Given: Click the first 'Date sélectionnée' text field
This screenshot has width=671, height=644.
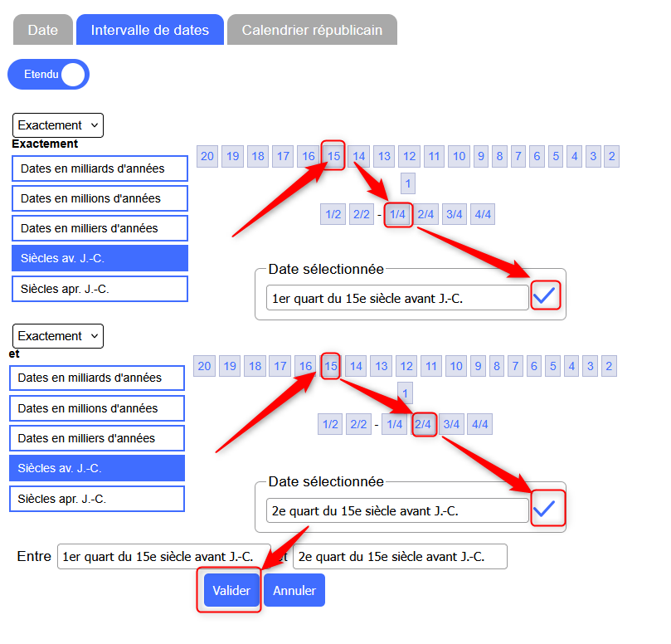Looking at the screenshot, I should (x=396, y=297).
